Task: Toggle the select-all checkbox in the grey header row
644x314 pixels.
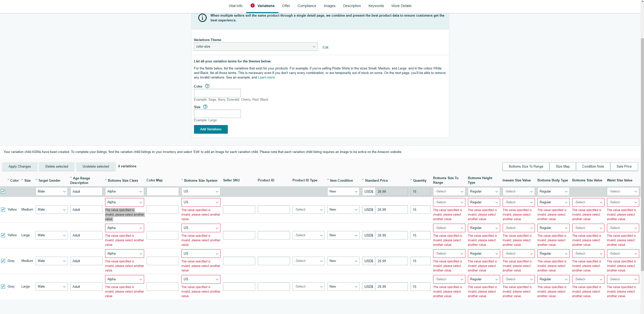Action: pyautogui.click(x=3, y=191)
